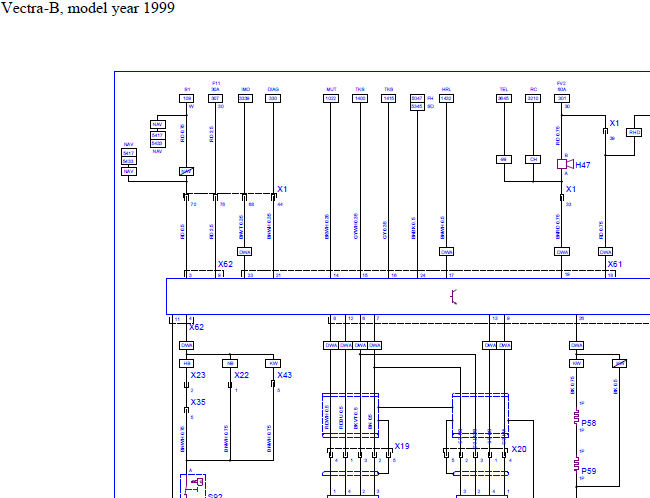Click the DWA box below X62 pin 4
The image size is (650, 498).
(x=187, y=345)
